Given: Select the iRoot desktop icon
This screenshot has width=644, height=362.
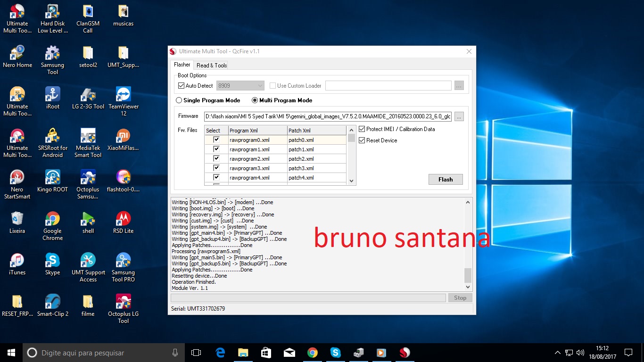Looking at the screenshot, I should (53, 99).
